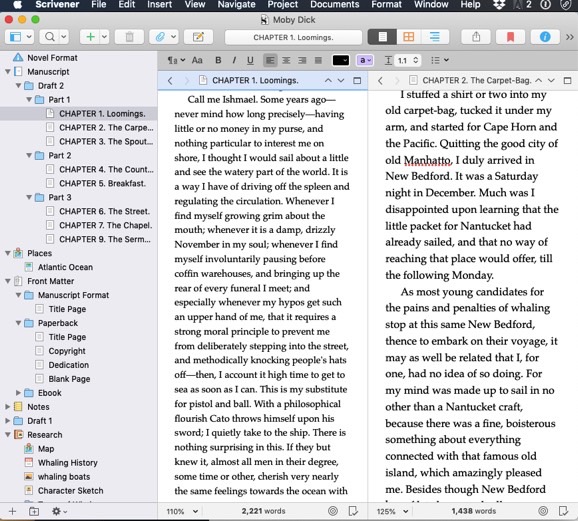Image resolution: width=578 pixels, height=521 pixels.
Task: Toggle split view in left editor header
Action: click(x=357, y=80)
